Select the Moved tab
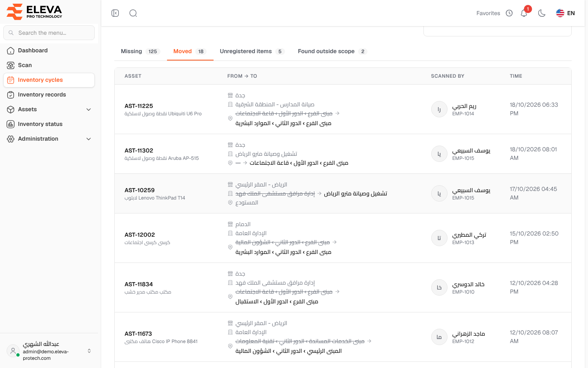The image size is (588, 368). point(190,51)
